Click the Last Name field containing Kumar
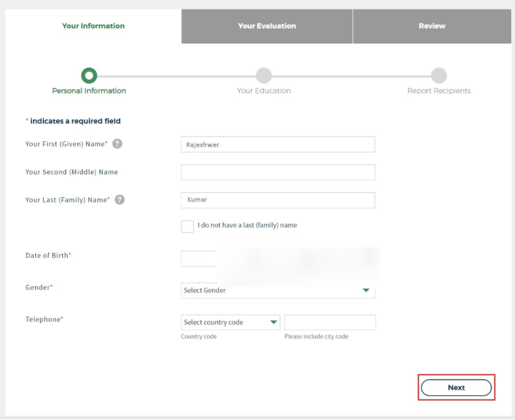The height and width of the screenshot is (420, 515). click(x=278, y=200)
